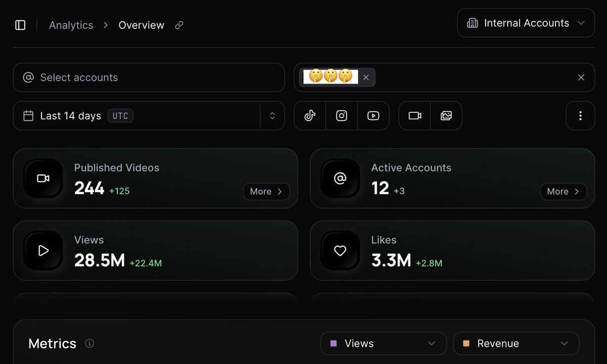This screenshot has width=607, height=364.
Task: Open More for Active Accounts
Action: pyautogui.click(x=563, y=192)
